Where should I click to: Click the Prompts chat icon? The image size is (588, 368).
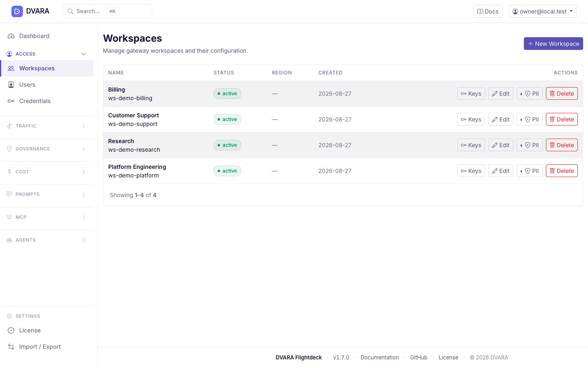tap(9, 194)
